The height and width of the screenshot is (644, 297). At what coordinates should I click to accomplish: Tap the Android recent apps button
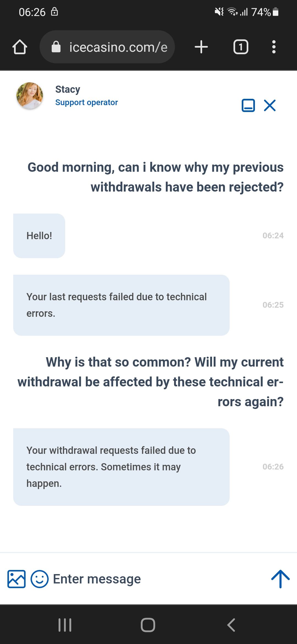tap(65, 625)
